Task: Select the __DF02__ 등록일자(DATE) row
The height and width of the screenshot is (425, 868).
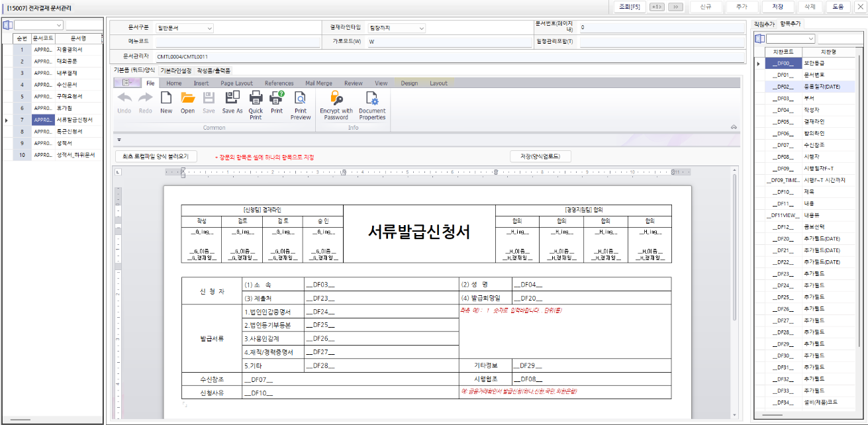Action: point(811,87)
